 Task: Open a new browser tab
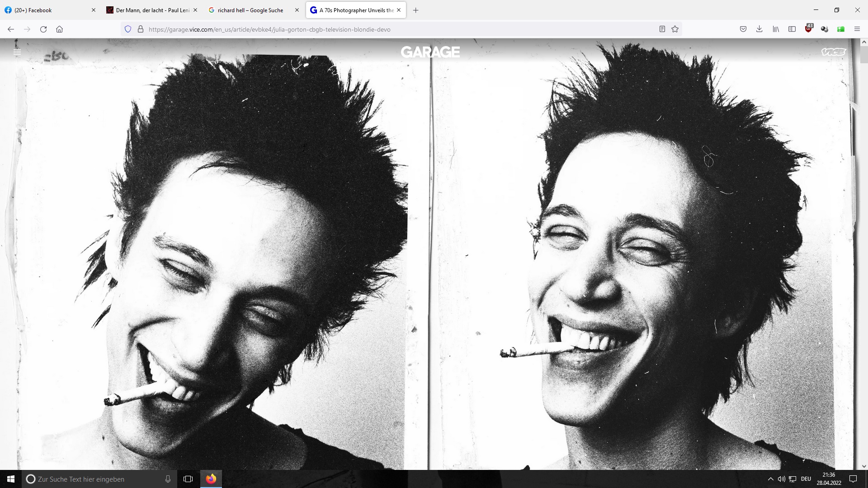416,10
